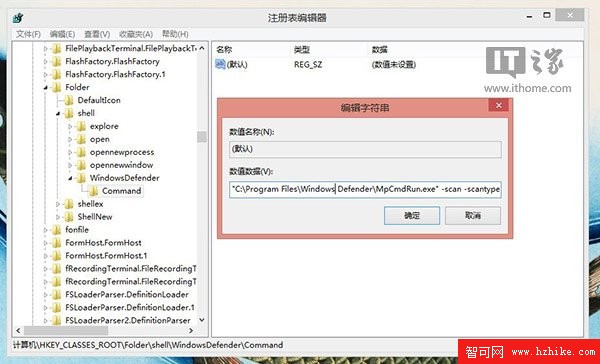600x364 pixels.
Task: Click the tree horizontal scrollbar thumb
Action: coord(66,330)
